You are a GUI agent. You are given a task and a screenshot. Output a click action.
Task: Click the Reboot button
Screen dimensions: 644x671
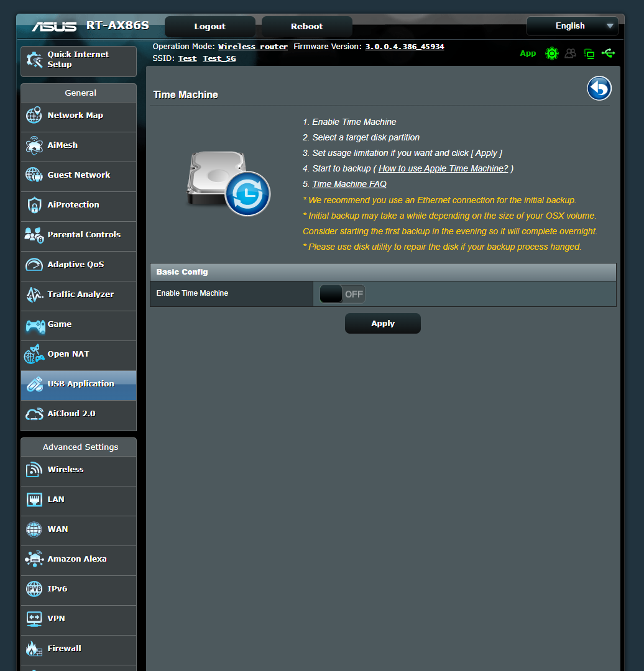point(306,27)
